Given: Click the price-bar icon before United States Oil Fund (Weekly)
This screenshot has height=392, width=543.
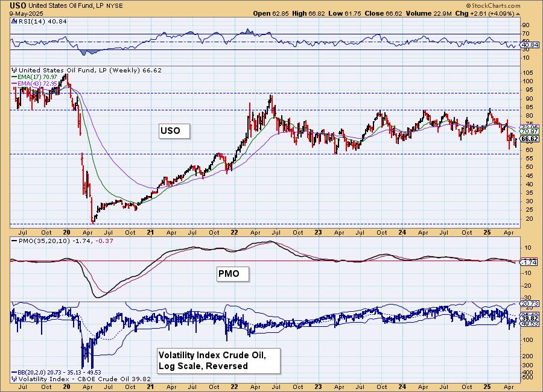Looking at the screenshot, I should 14,71.
